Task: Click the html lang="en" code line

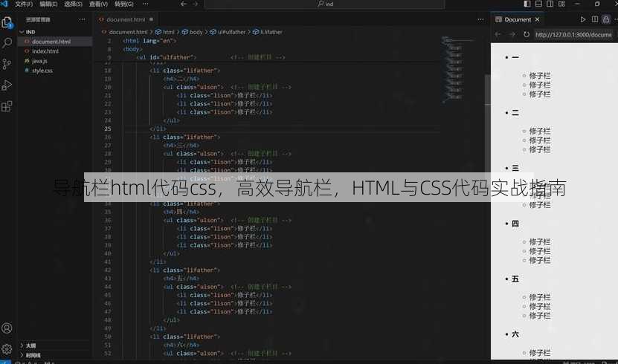Action: 149,41
